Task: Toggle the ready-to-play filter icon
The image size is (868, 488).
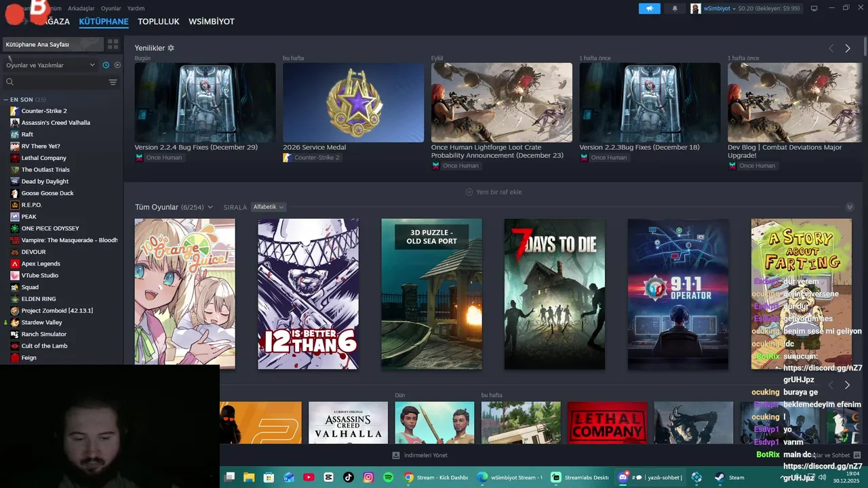Action: point(117,65)
